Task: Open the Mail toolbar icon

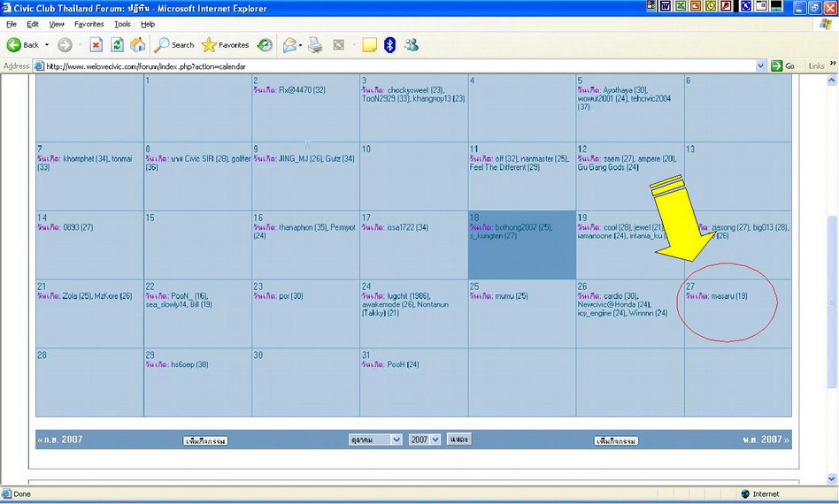Action: 289,45
